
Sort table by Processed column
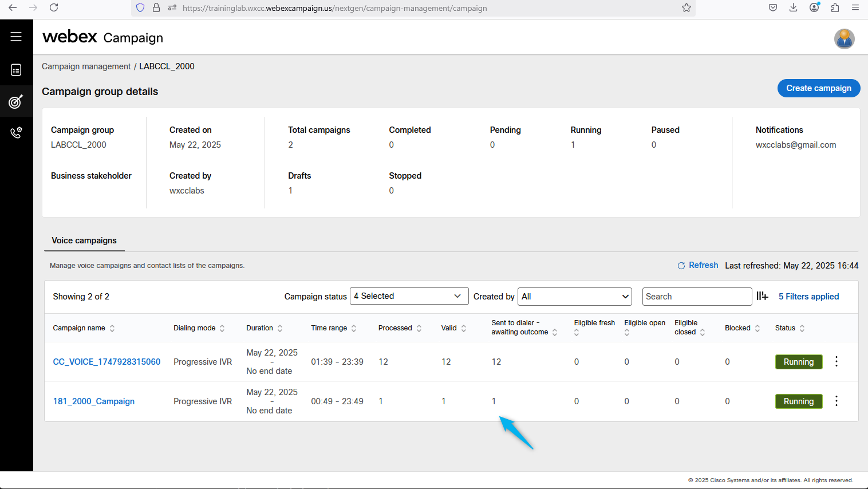pyautogui.click(x=419, y=328)
